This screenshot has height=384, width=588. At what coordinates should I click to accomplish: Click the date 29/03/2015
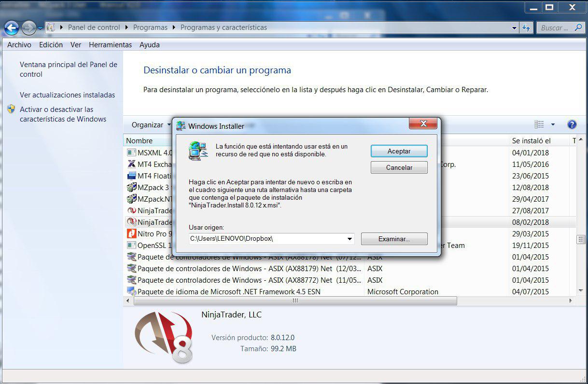(x=530, y=233)
